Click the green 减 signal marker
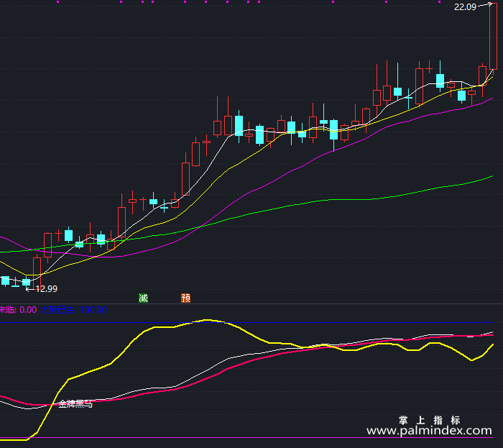 coord(143,298)
